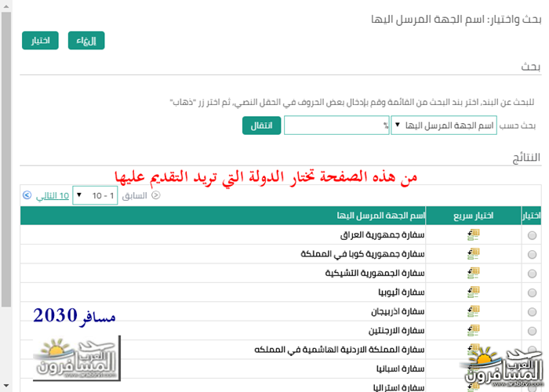Screen dimensions: 549x392
Task: Click quick select icon for سفارة الارجنتين
Action: pyautogui.click(x=473, y=330)
